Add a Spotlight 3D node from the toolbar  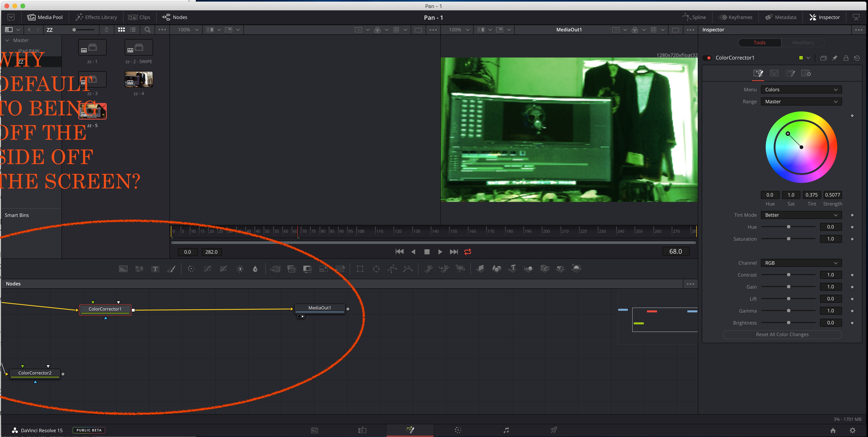pyautogui.click(x=560, y=269)
